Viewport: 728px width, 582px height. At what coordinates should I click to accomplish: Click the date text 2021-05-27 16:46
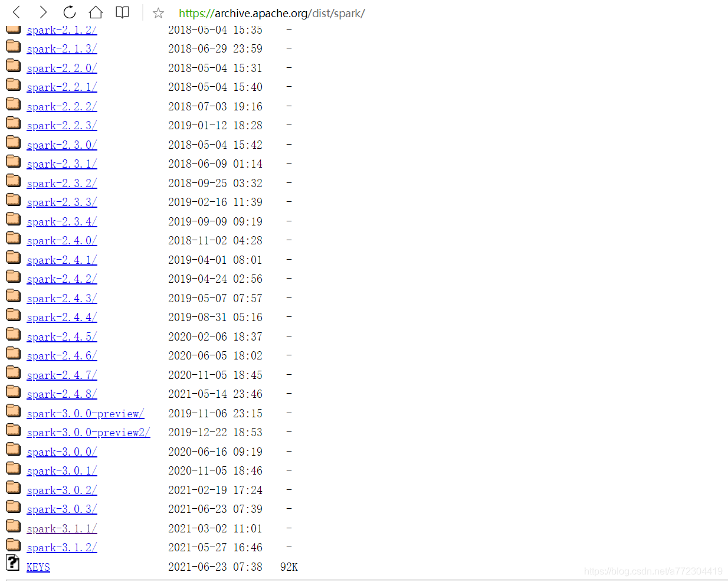215,547
